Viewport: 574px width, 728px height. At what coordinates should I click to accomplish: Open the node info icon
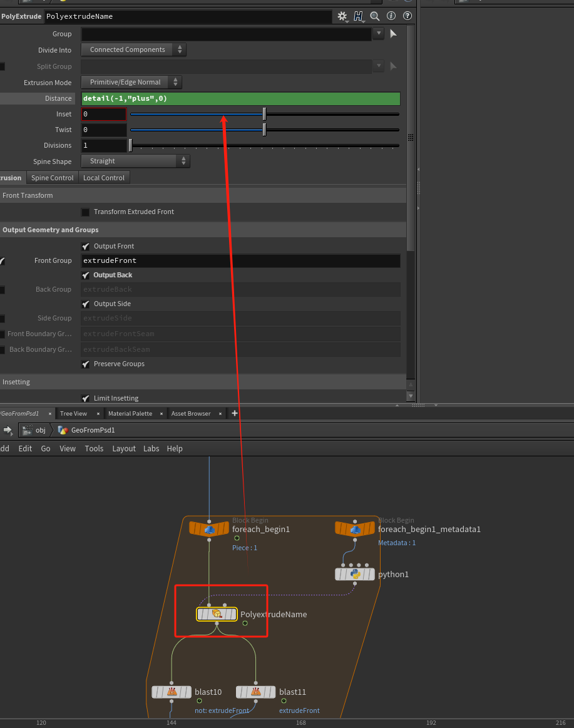click(x=391, y=16)
